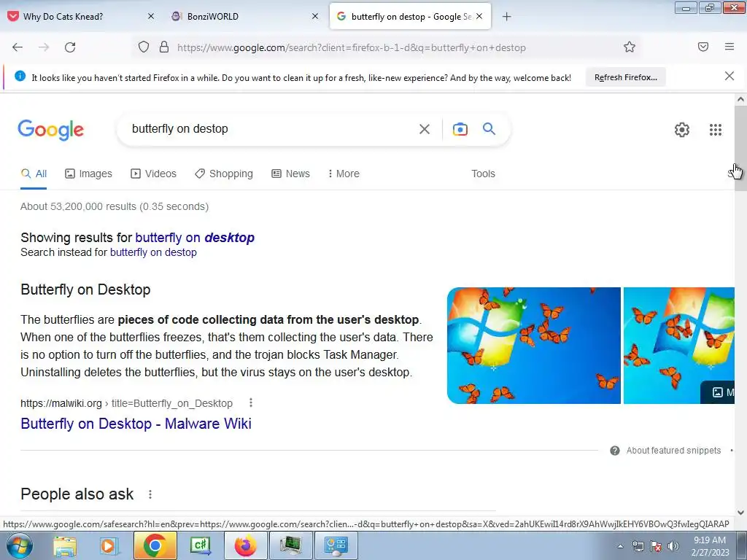
Task: Open three-dot menu beside People also ask
Action: tap(150, 494)
